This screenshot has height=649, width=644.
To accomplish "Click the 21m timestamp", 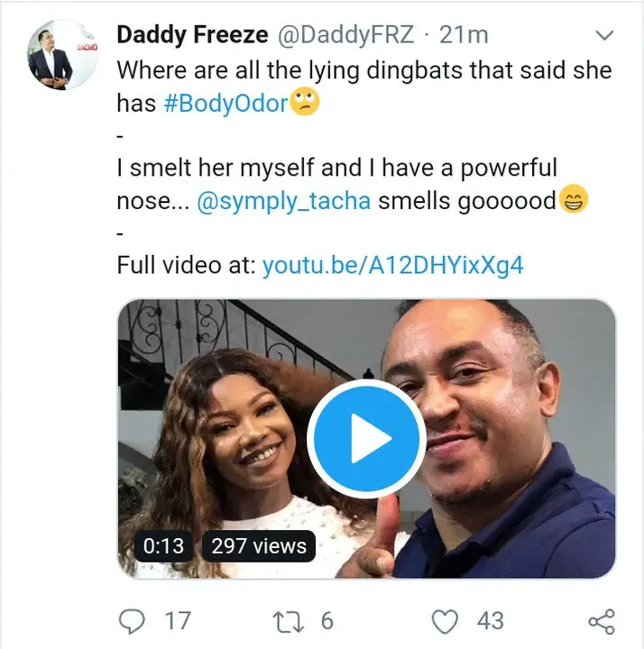I will [x=464, y=35].
